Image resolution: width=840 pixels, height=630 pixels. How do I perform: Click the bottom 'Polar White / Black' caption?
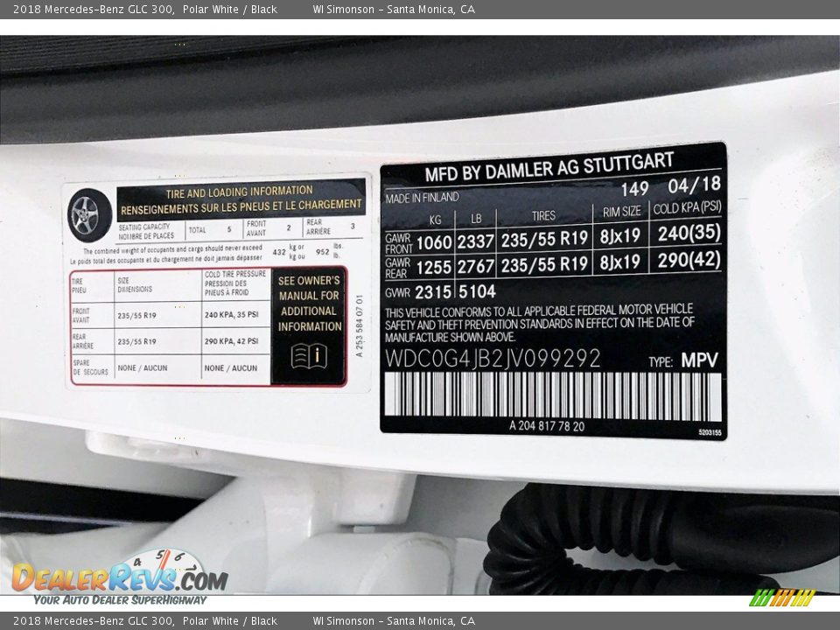pos(230,621)
